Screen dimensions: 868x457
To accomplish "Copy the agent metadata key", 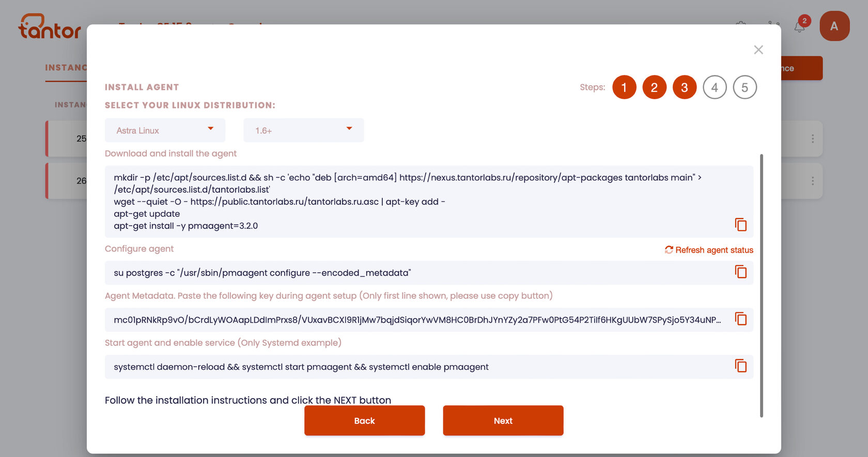I will click(741, 319).
